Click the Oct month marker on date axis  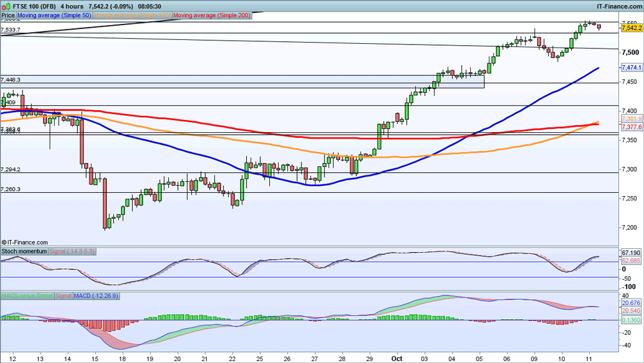[397, 358]
